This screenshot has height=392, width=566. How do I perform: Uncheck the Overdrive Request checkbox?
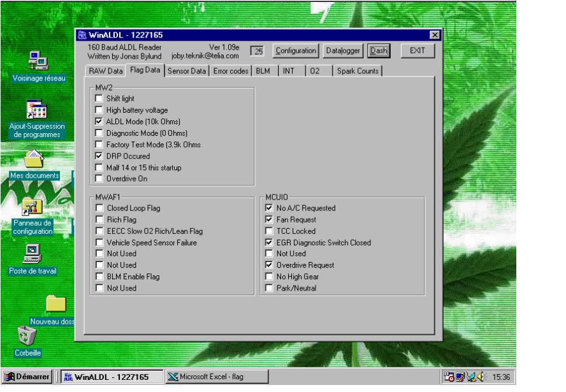tap(269, 265)
